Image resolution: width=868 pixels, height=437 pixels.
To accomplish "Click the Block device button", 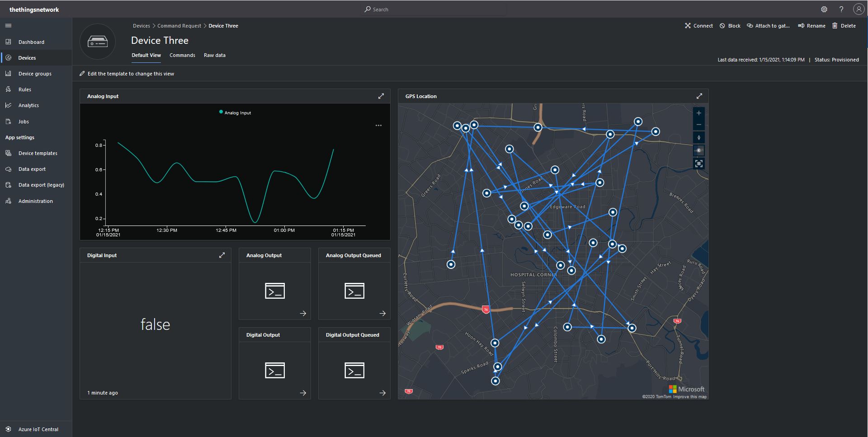I will tap(730, 26).
